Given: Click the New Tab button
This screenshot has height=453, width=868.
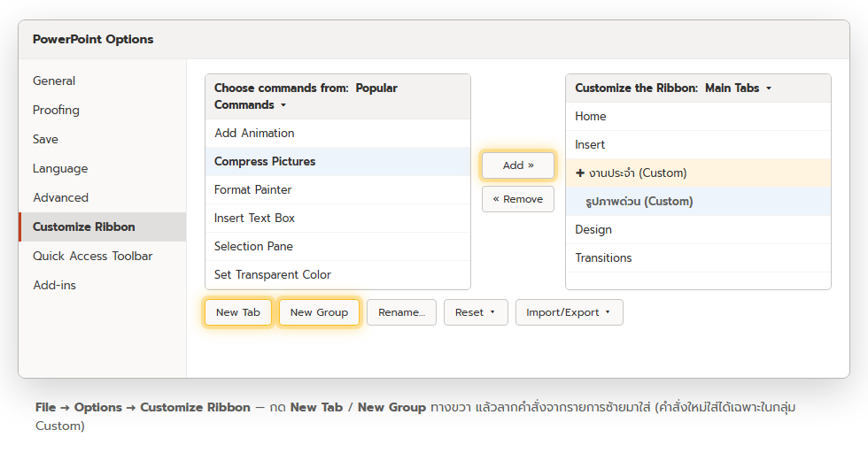Looking at the screenshot, I should [x=238, y=312].
